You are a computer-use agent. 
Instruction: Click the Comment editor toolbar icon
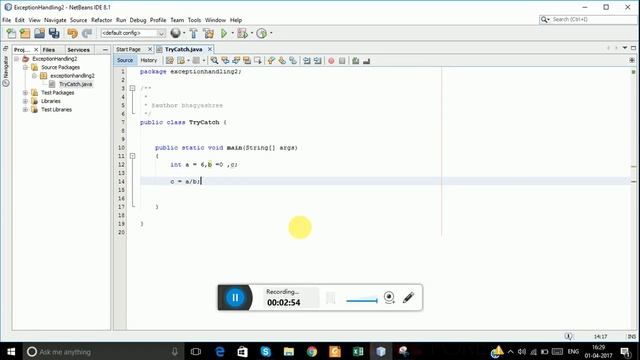click(356, 61)
